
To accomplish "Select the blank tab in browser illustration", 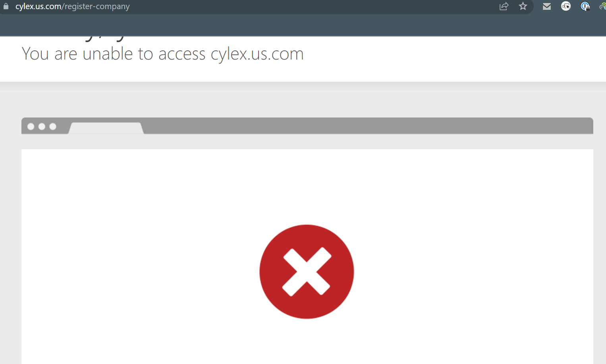I will [x=106, y=128].
